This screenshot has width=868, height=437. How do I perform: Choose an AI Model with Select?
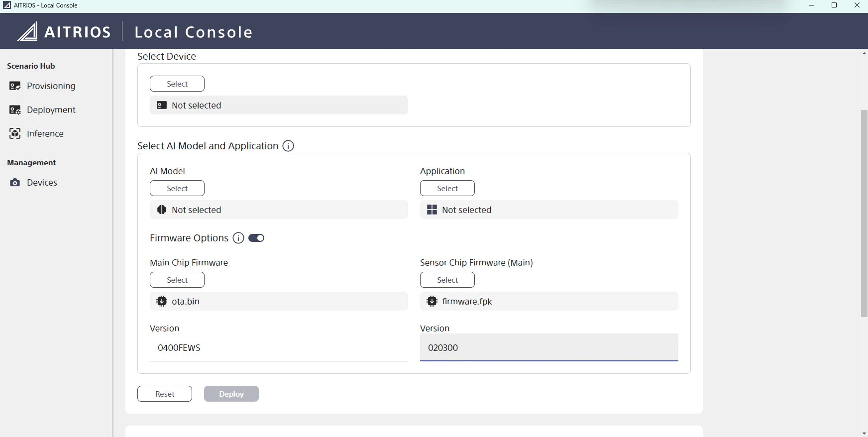click(177, 188)
